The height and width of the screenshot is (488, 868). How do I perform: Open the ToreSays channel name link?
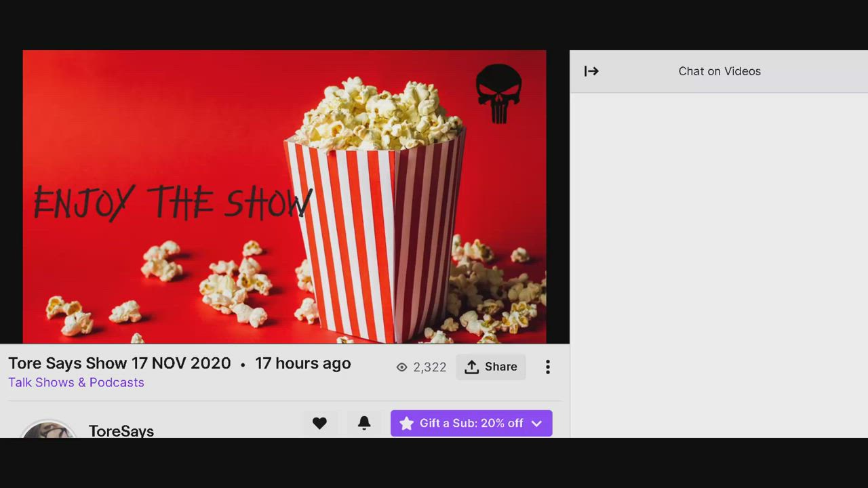click(121, 431)
